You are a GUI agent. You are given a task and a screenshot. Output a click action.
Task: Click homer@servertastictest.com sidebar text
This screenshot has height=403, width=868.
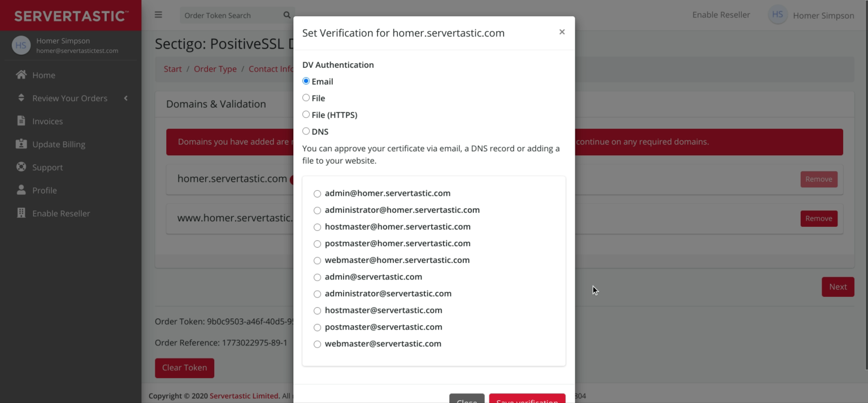coord(77,51)
